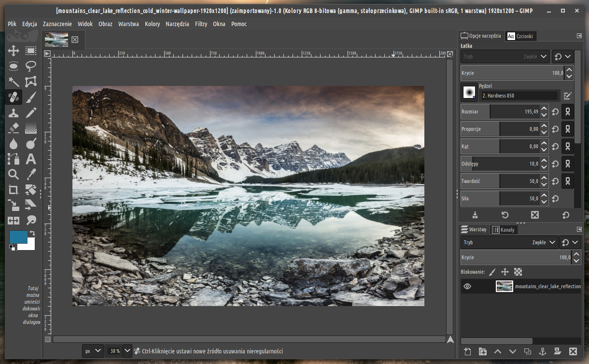
Task: Select the Gradient tool
Action: (x=31, y=128)
